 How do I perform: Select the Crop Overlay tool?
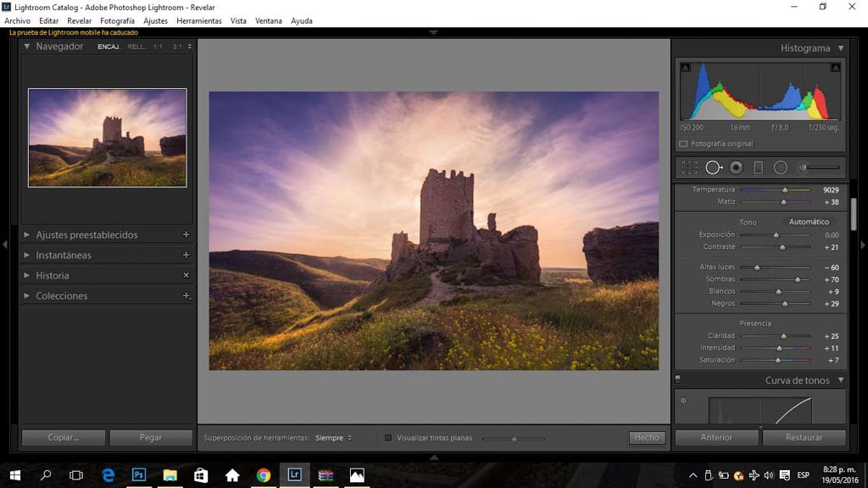pos(690,168)
